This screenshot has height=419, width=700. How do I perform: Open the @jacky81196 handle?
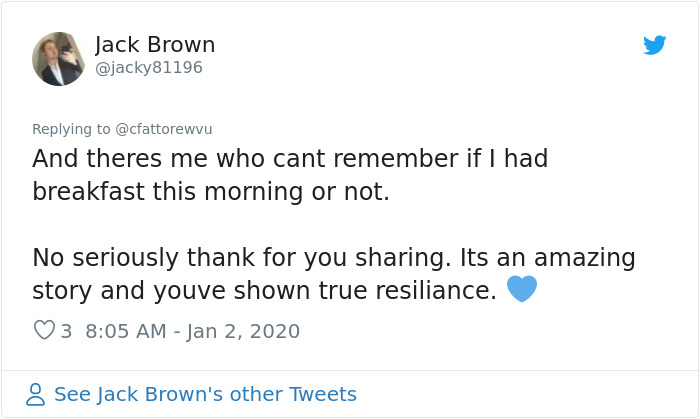point(148,68)
